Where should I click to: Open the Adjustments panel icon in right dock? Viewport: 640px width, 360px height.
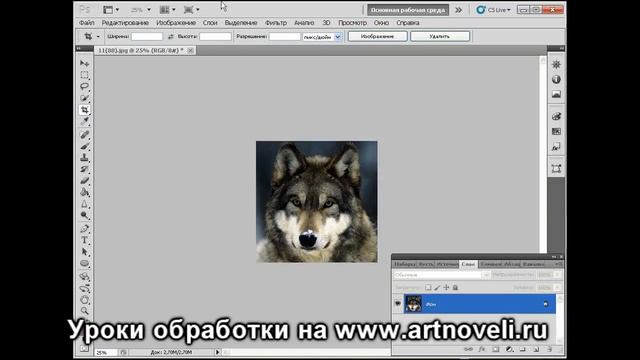(556, 64)
